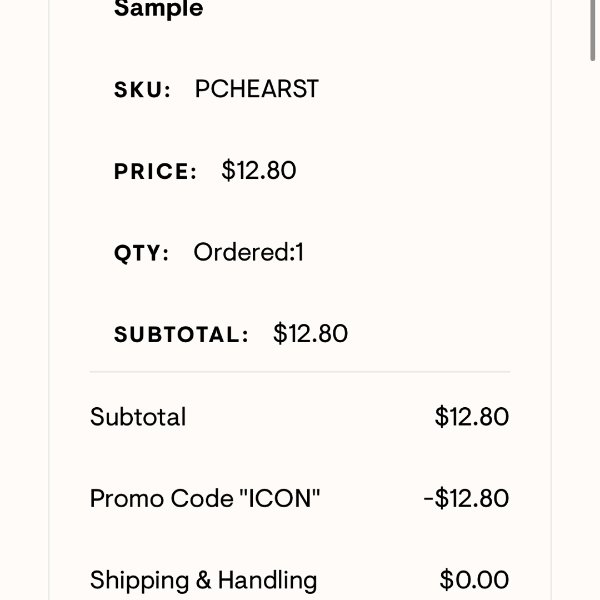Click the PRICE label

pos(155,171)
